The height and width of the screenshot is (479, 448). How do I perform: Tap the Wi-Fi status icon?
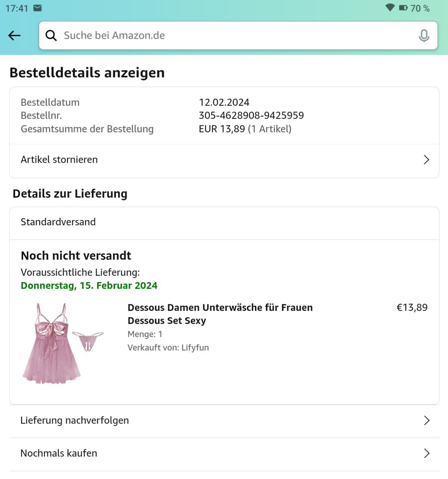[x=390, y=8]
